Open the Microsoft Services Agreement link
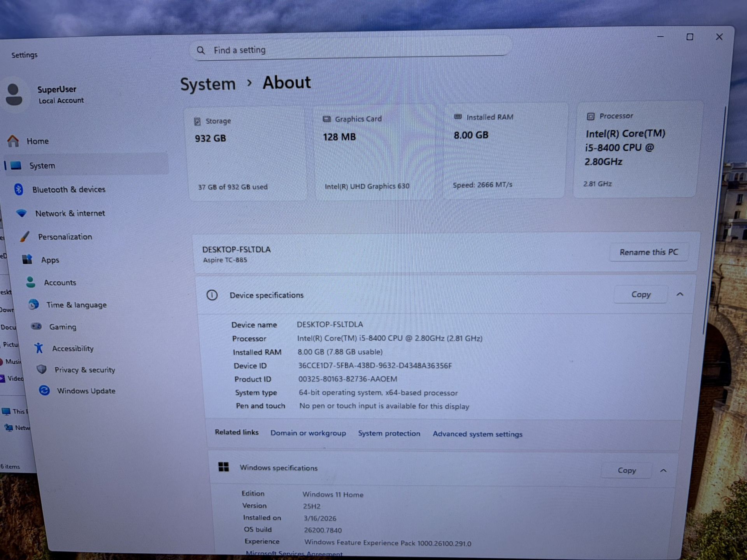 point(294,554)
